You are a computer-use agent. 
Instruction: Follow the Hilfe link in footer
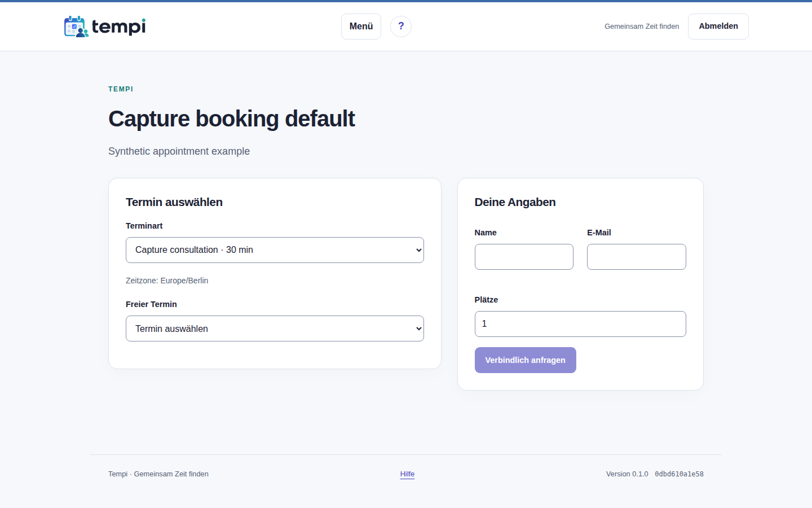[407, 474]
